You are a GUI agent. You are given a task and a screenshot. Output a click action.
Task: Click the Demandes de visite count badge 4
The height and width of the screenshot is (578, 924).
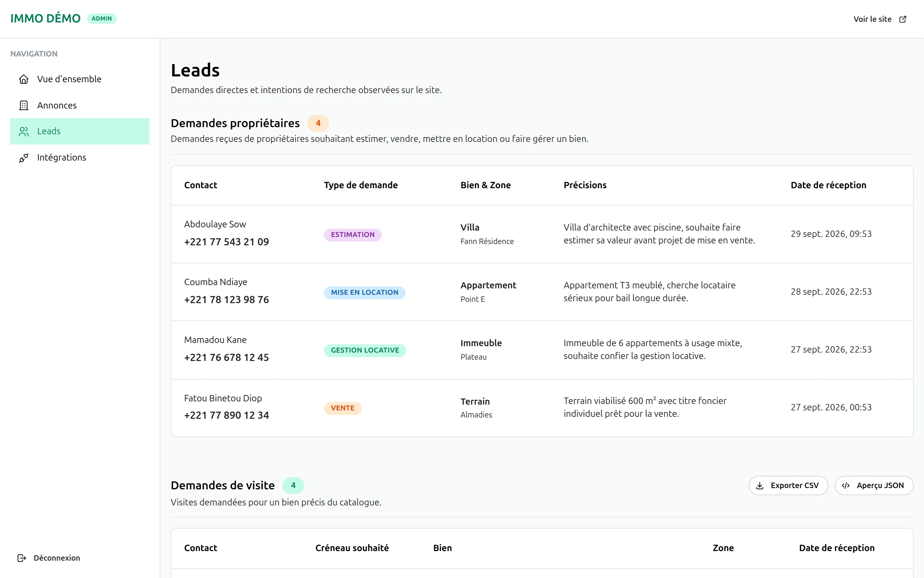pyautogui.click(x=293, y=486)
